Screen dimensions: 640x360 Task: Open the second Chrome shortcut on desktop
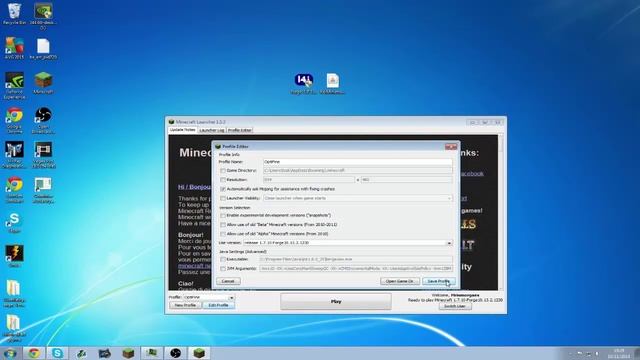point(14,190)
